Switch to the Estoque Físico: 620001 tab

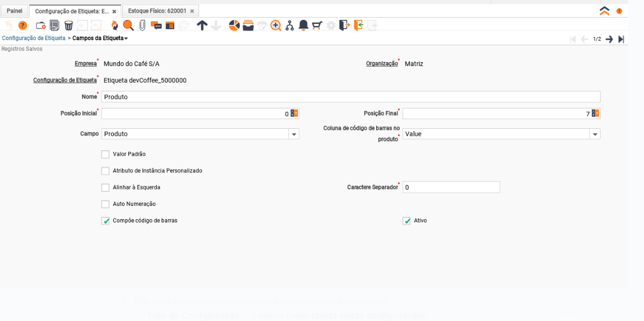(x=157, y=11)
